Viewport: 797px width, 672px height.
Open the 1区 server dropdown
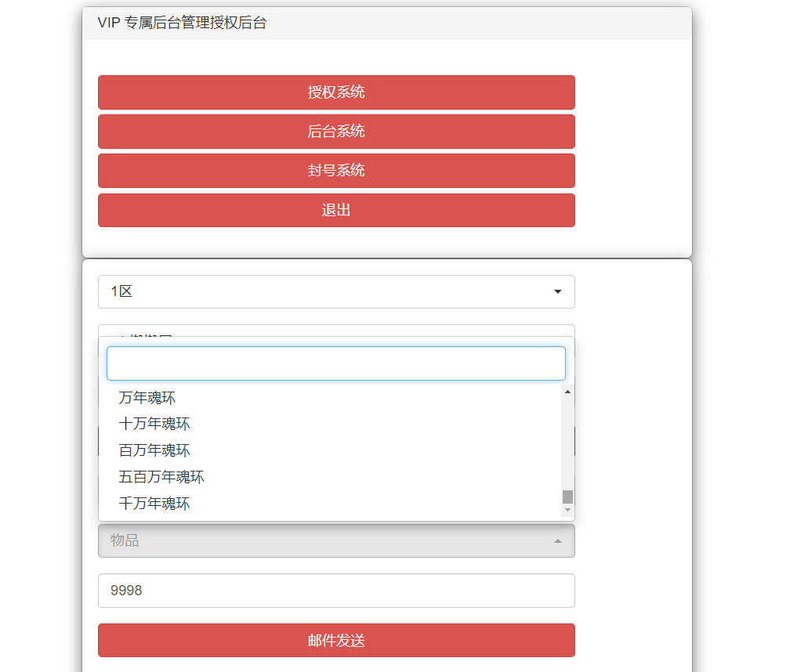(x=336, y=291)
